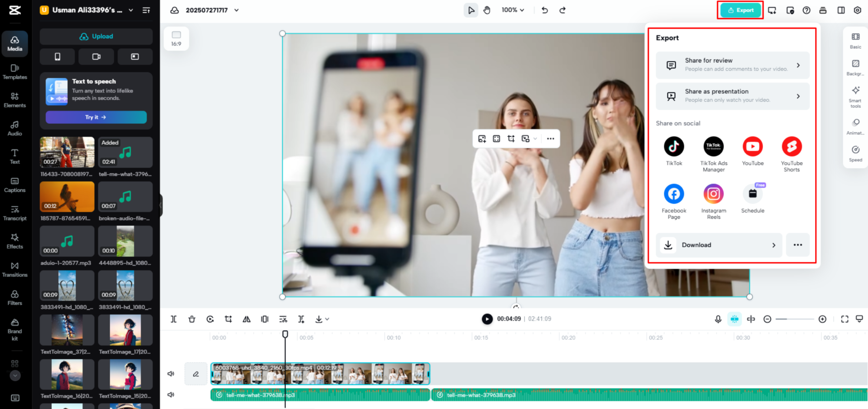Select Instagram Reels sharing option
Viewport: 868px width, 409px height.
(x=713, y=194)
